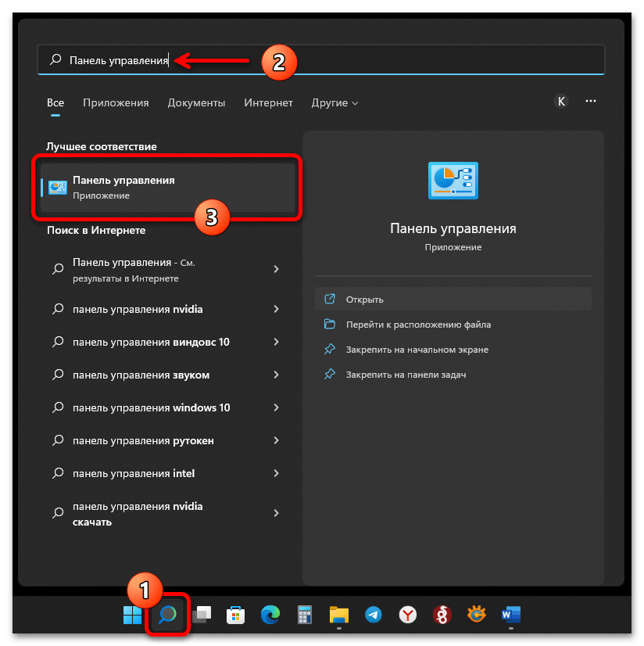Click search icon beside панель управления intel
Viewport: 644px width, 646px height.
click(58, 473)
